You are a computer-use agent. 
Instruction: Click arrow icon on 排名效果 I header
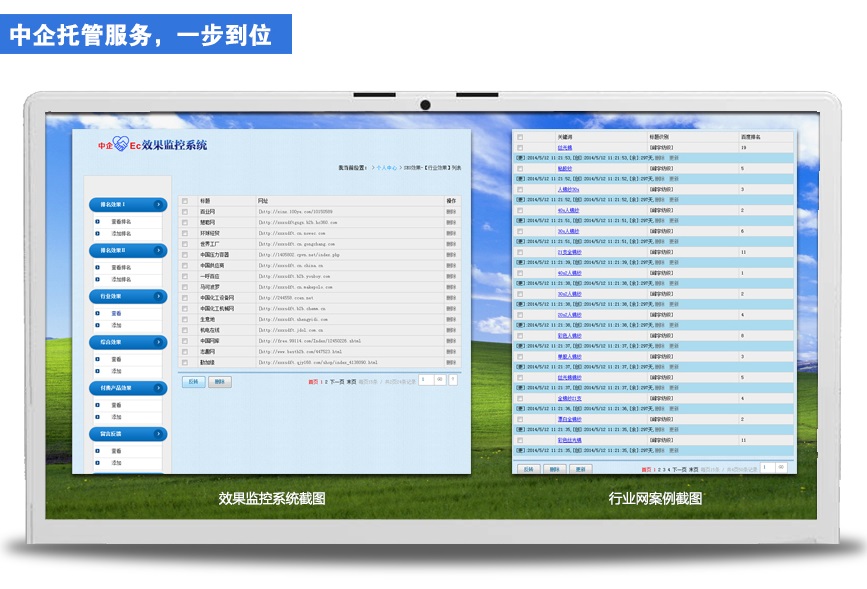tap(158, 205)
